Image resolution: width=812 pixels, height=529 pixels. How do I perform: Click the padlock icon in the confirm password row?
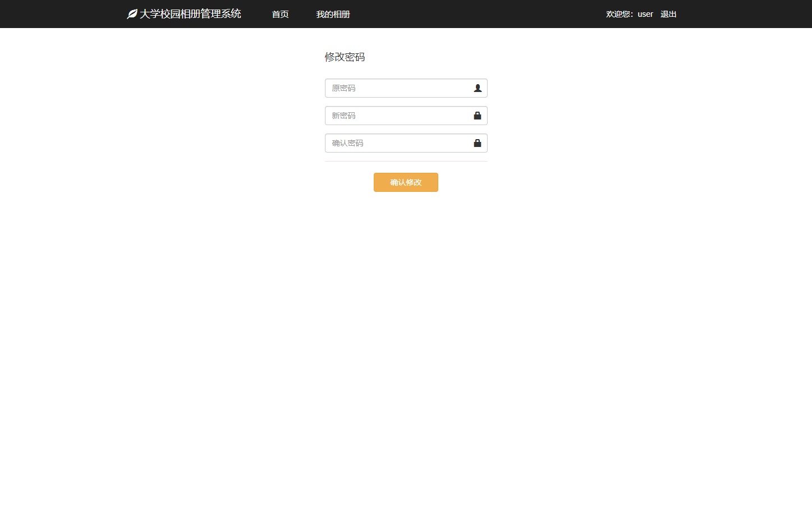[478, 142]
